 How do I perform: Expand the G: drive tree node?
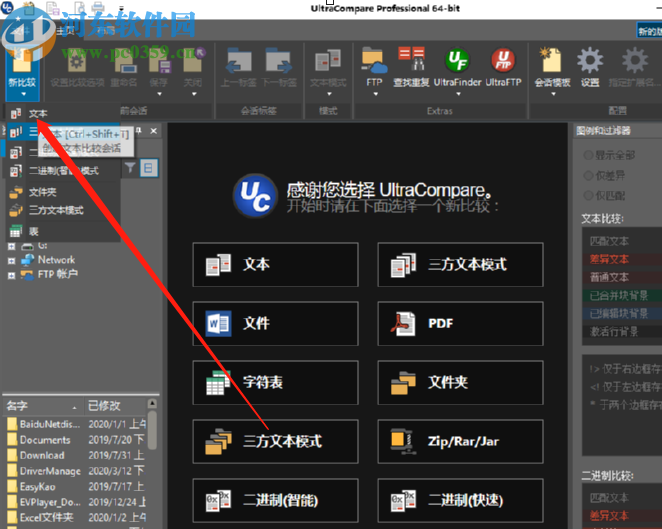pyautogui.click(x=11, y=246)
